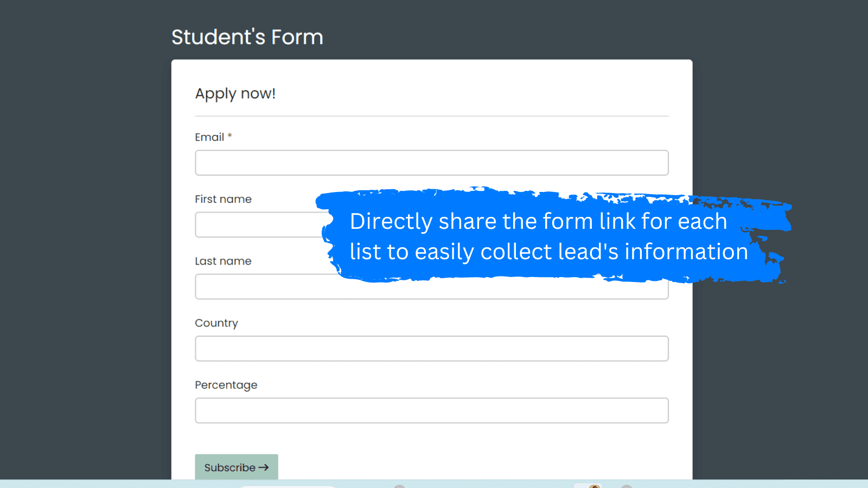Click the required asterisk beside Email
This screenshot has width=868, height=488.
[229, 136]
